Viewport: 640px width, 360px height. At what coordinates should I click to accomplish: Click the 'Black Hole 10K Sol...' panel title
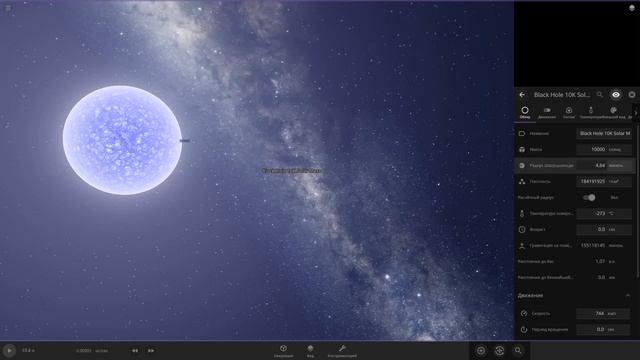tap(562, 95)
